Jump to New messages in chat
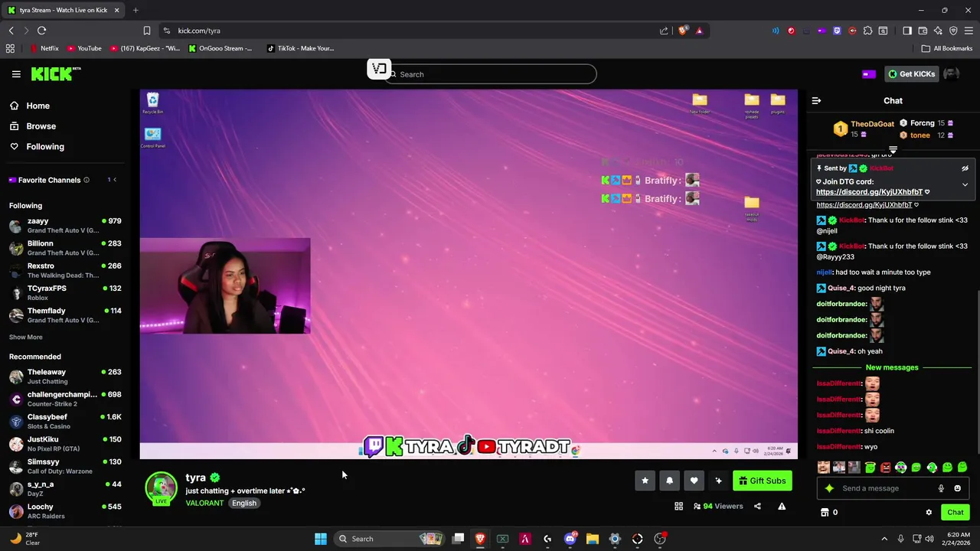Viewport: 980px width, 551px height. point(892,367)
